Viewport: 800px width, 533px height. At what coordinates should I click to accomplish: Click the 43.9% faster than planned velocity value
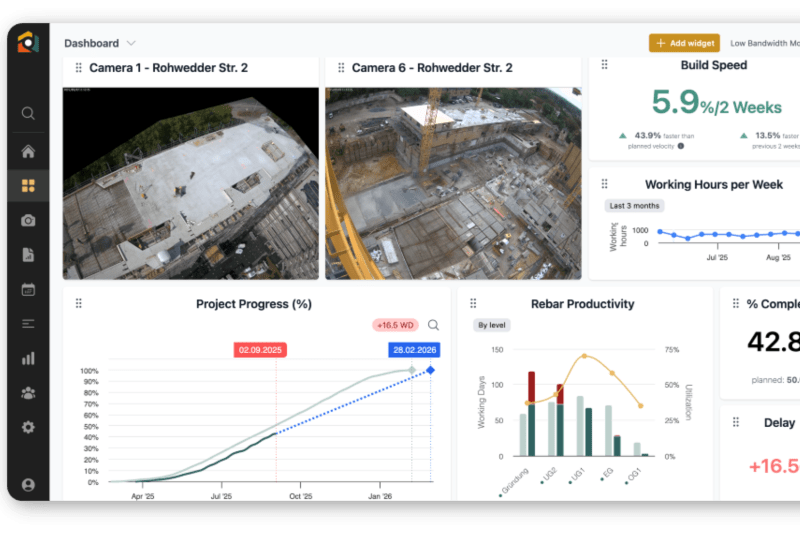[x=647, y=135]
